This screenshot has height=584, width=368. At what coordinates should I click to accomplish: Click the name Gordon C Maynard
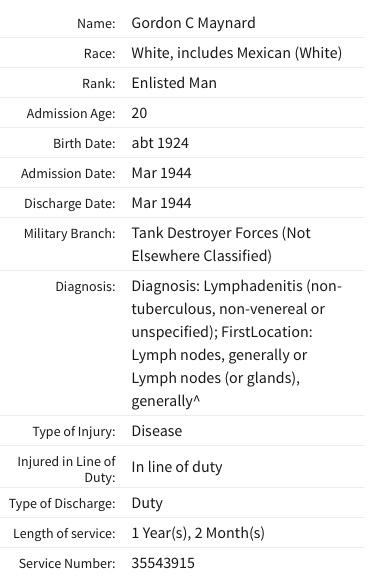[193, 23]
